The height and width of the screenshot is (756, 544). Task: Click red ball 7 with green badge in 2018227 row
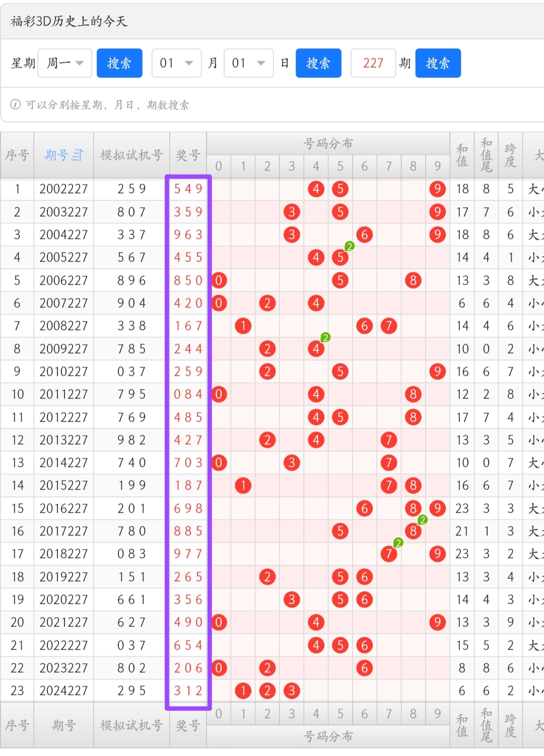point(389,554)
